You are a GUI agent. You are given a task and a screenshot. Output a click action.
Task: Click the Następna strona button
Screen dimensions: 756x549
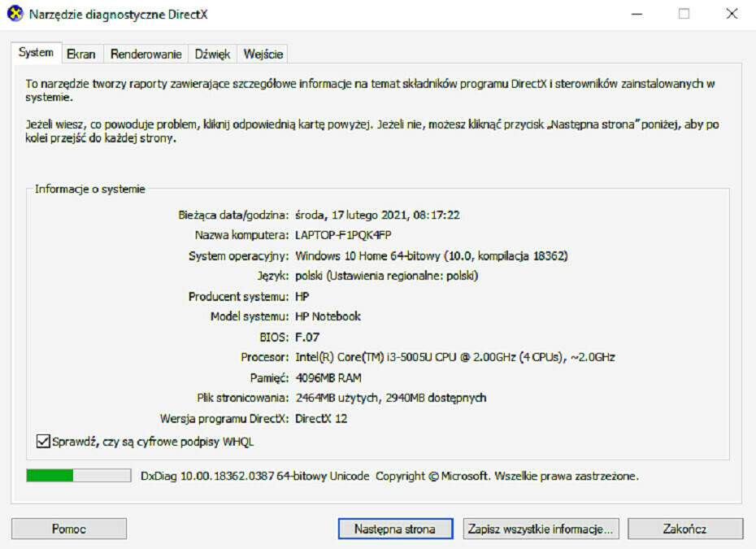tap(394, 529)
